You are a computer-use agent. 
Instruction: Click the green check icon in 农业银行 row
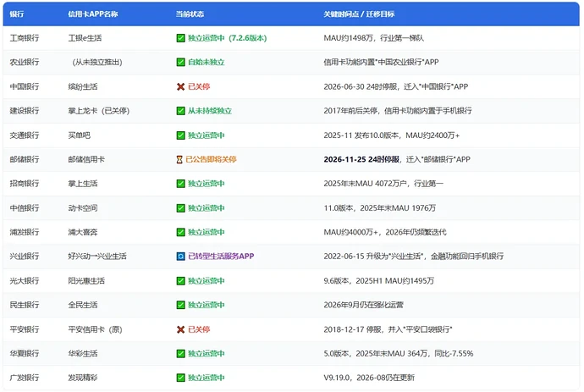(x=180, y=62)
